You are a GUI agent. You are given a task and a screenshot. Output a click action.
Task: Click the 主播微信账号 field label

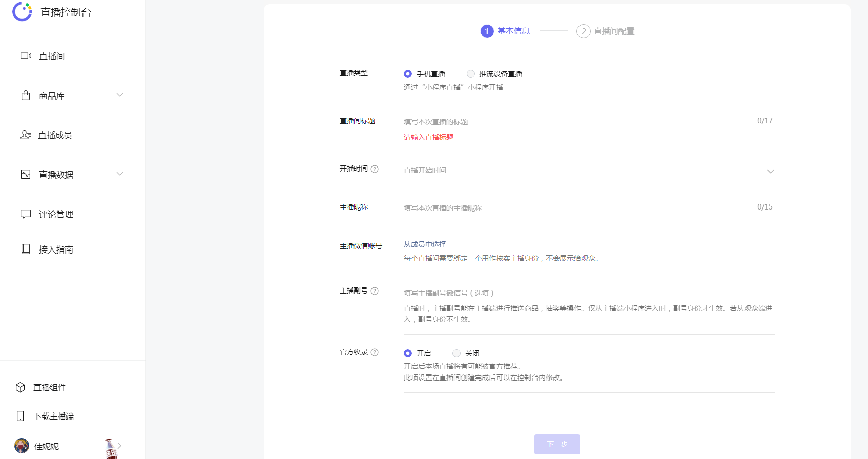coord(361,246)
